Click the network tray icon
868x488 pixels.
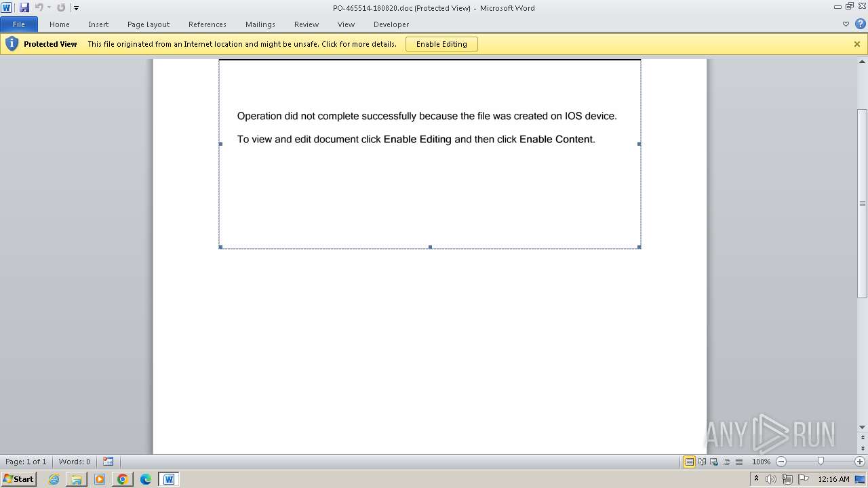(787, 479)
